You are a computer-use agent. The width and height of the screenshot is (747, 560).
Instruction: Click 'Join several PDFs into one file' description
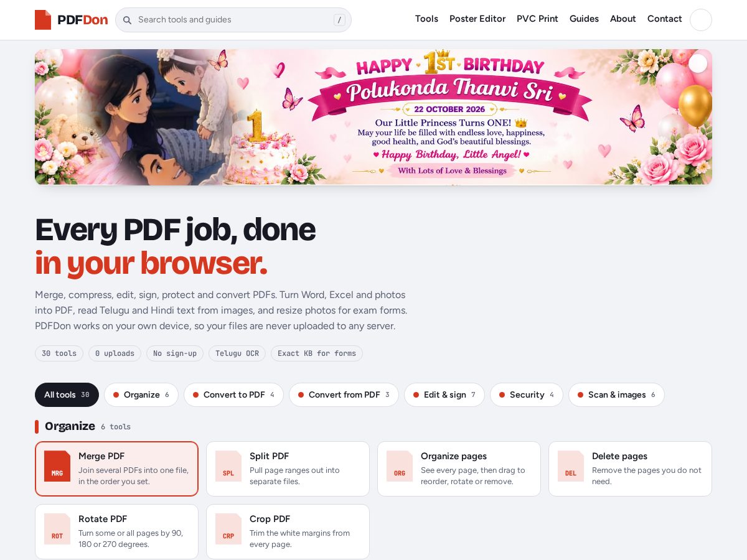[134, 476]
